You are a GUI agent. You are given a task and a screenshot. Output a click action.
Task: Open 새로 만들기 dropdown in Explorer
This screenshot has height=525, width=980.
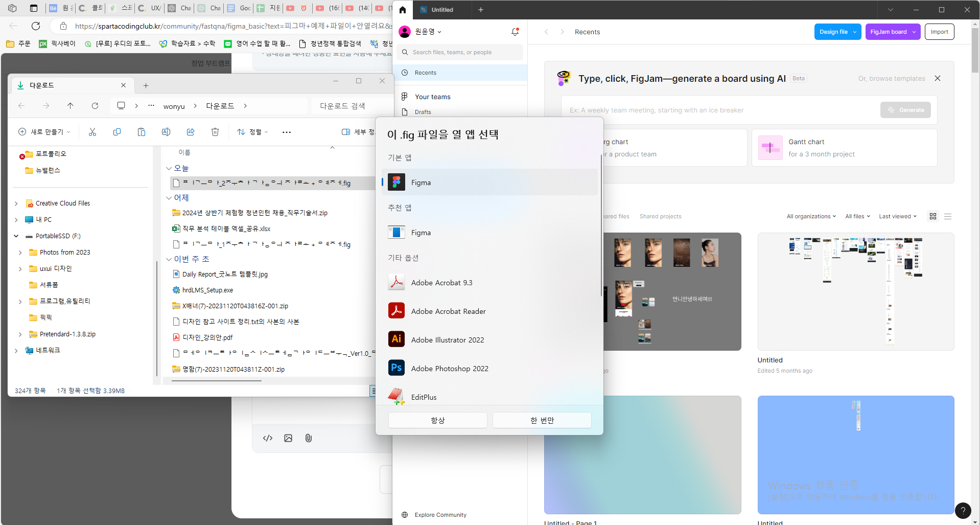click(44, 132)
